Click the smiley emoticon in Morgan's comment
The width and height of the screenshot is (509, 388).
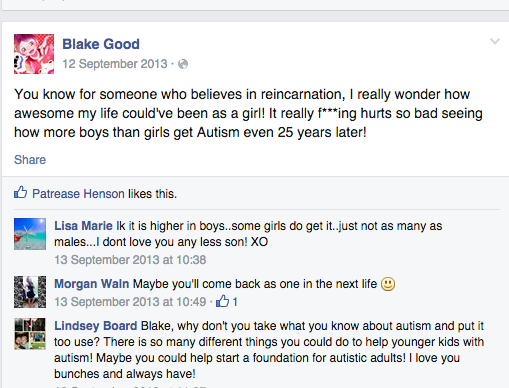(x=388, y=284)
